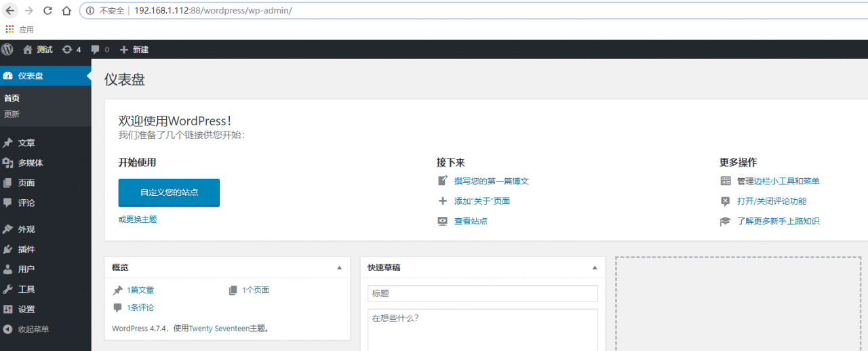868x351 pixels.
Task: Click the browser home icon
Action: (x=66, y=11)
